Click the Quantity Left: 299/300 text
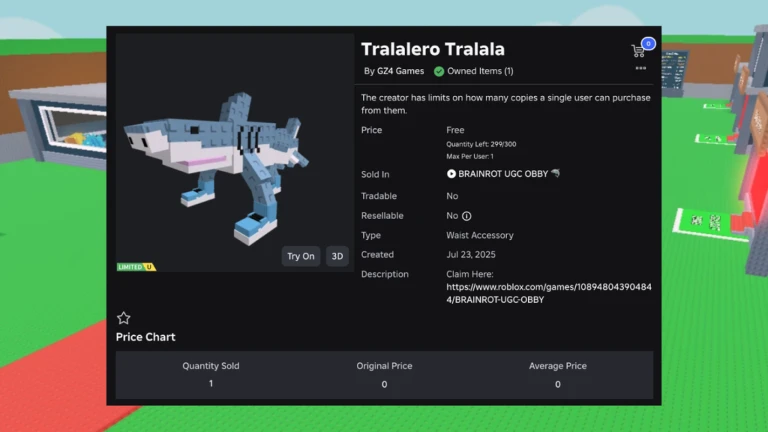The image size is (768, 432). pyautogui.click(x=481, y=144)
